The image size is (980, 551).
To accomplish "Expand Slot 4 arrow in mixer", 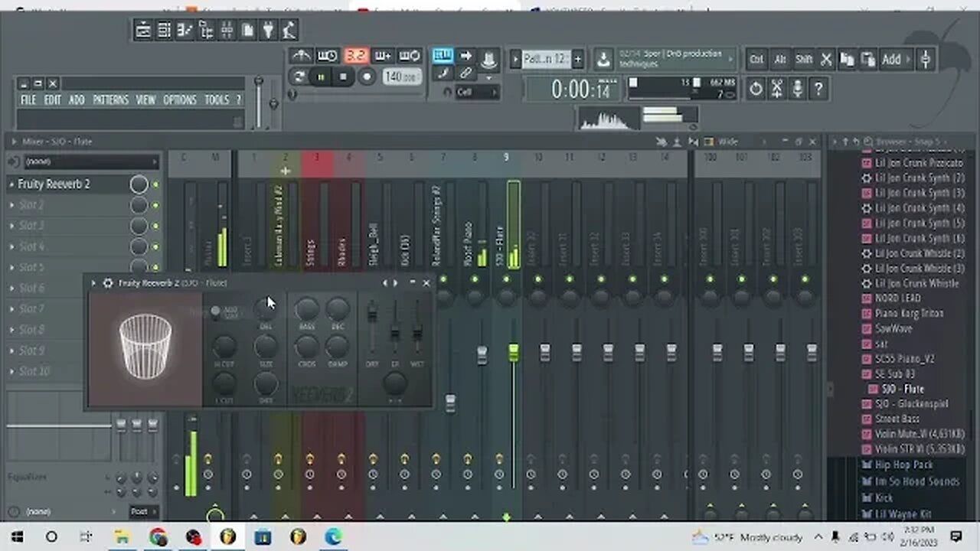I will (x=11, y=247).
